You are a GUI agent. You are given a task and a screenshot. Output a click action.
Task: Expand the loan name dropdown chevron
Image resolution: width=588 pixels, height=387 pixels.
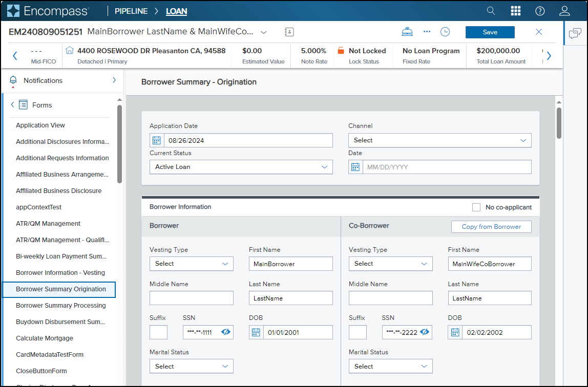click(264, 32)
